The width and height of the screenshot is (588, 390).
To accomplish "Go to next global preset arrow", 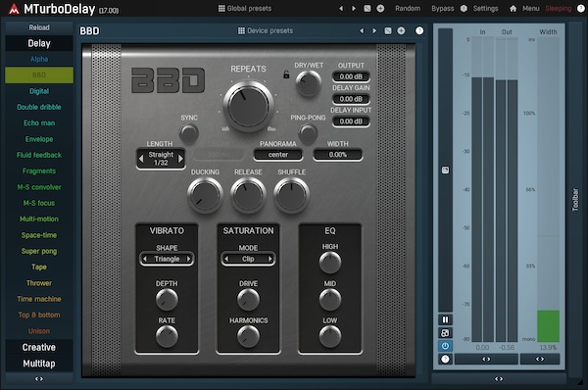I will 354,8.
